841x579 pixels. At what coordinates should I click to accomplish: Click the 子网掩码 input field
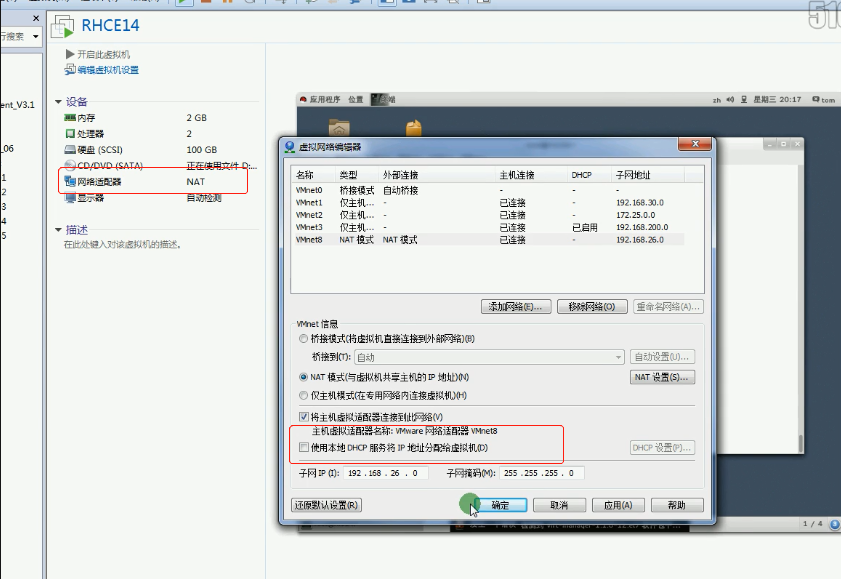pyautogui.click(x=542, y=473)
